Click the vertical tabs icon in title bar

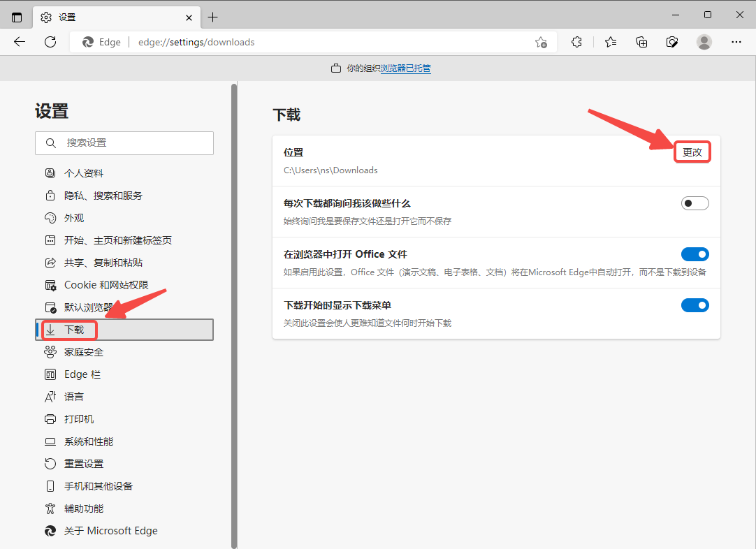pos(17,17)
